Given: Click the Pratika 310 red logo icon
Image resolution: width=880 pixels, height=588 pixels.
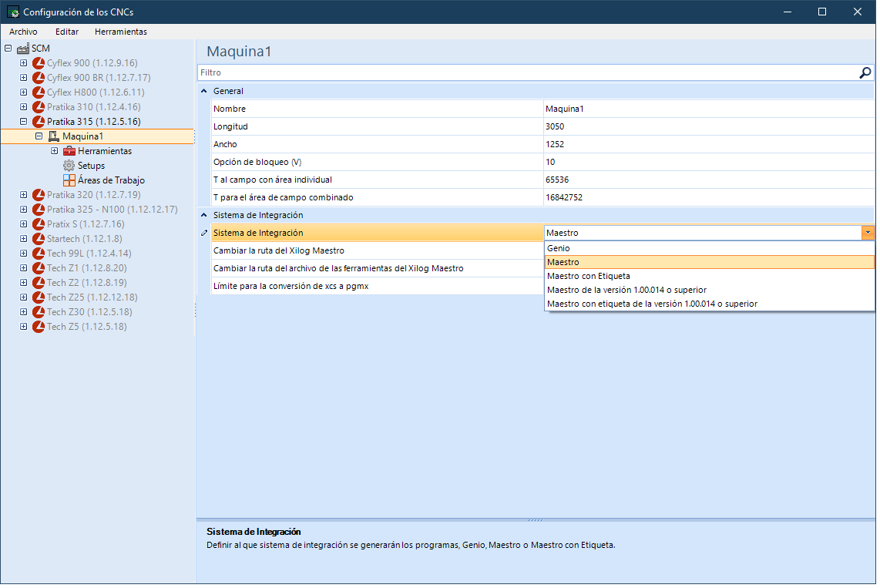Looking at the screenshot, I should [39, 107].
